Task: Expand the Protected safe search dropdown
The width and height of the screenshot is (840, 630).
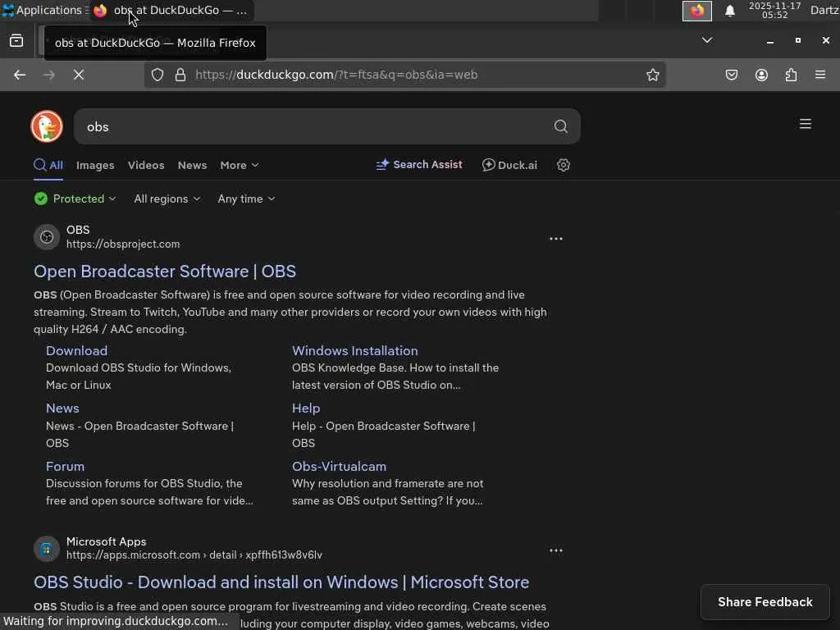Action: tap(75, 199)
